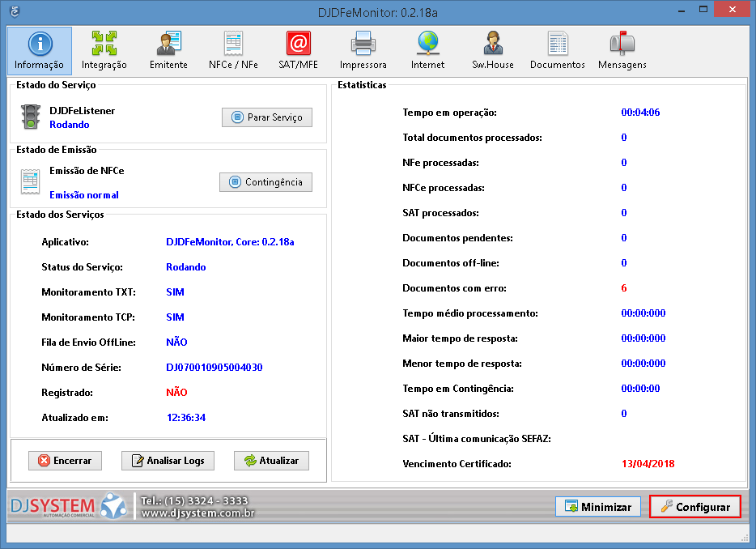Click the Documentos off-line value 0

point(624,263)
